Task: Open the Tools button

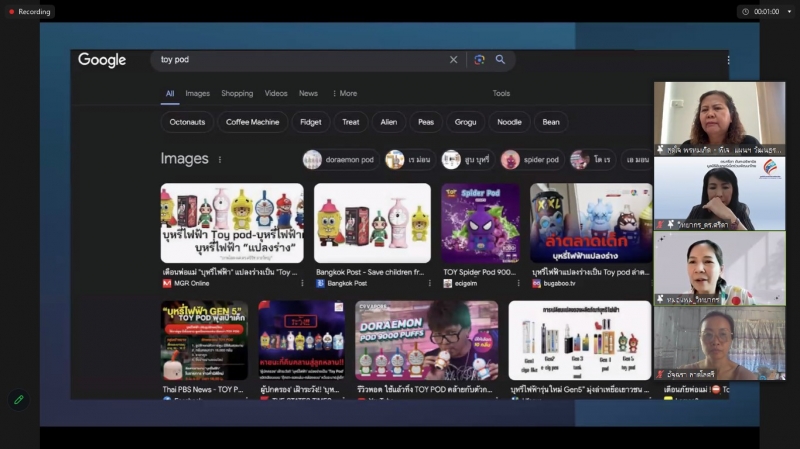Action: [501, 93]
